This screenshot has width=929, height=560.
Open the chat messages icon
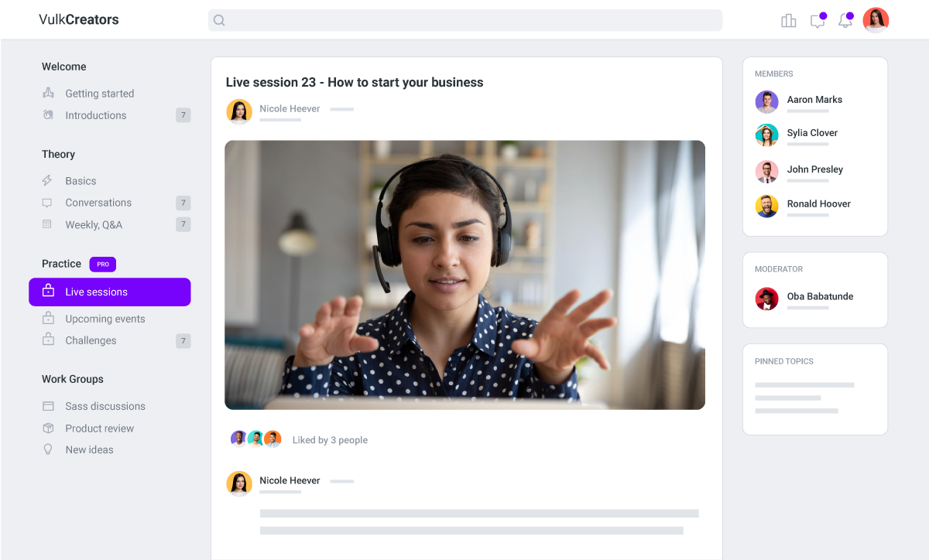coord(817,21)
